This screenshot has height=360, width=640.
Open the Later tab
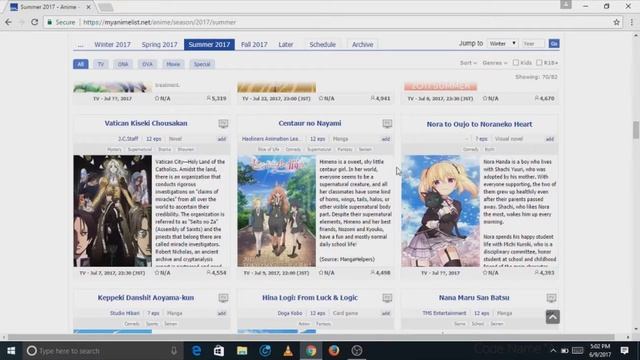(x=286, y=44)
